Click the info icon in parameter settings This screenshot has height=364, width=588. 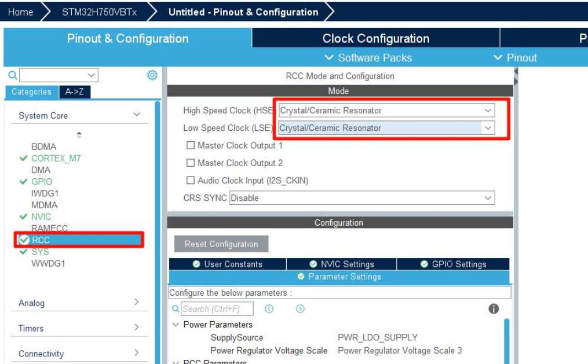click(494, 308)
